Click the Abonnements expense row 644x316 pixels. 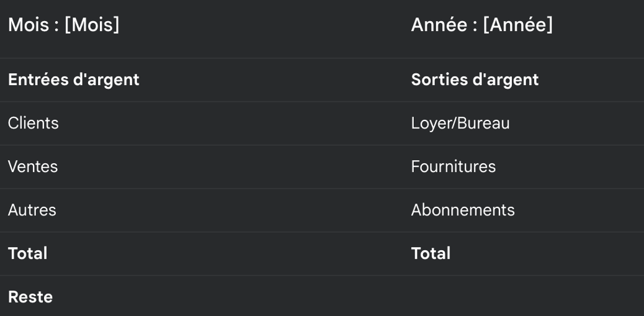click(462, 210)
